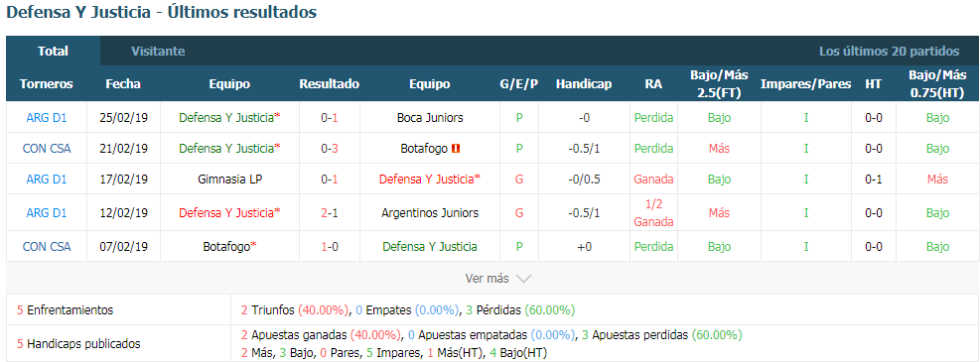The width and height of the screenshot is (980, 362).
Task: Click the 2-1 result versus Argentinos Juniors
Action: click(x=330, y=213)
